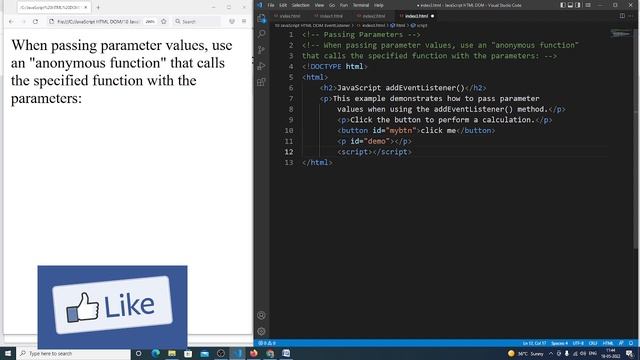Open Microsoft Edge from the taskbar

[156, 353]
